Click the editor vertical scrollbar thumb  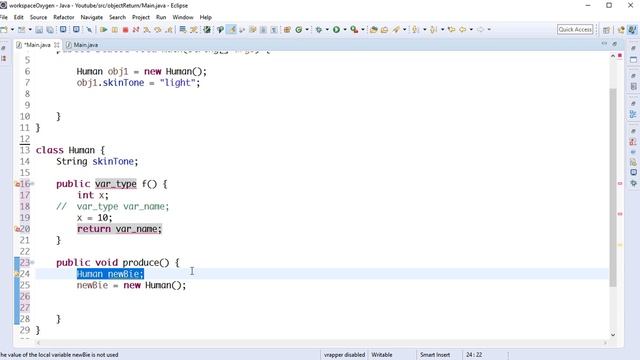[x=613, y=187]
